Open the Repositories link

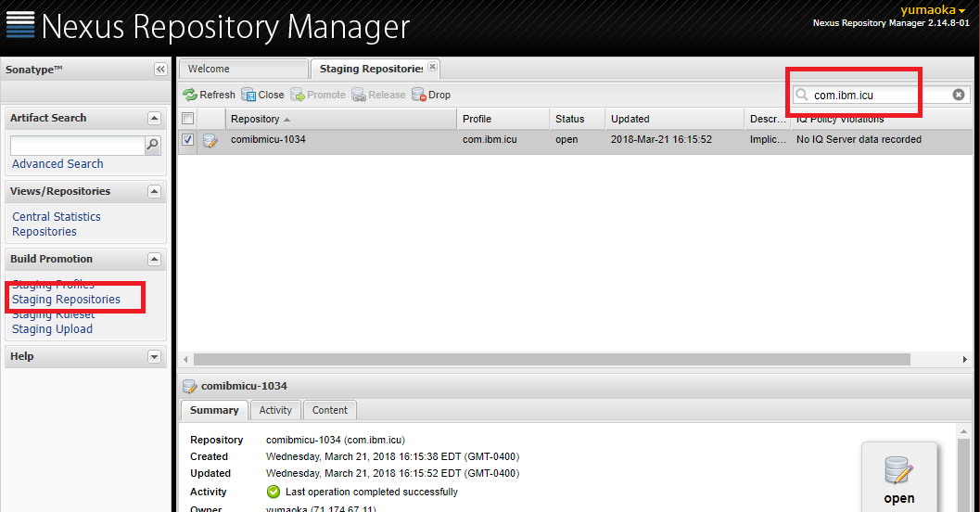45,231
